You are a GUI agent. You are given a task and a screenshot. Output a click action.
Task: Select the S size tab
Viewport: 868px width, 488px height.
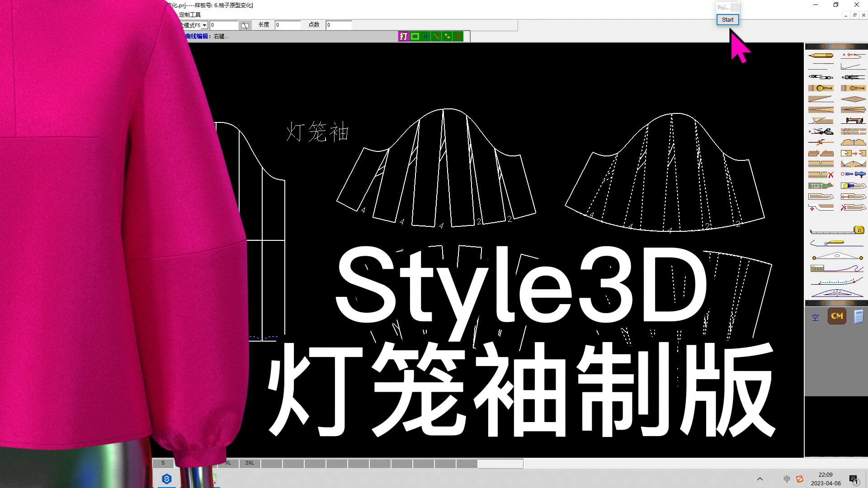[163, 463]
